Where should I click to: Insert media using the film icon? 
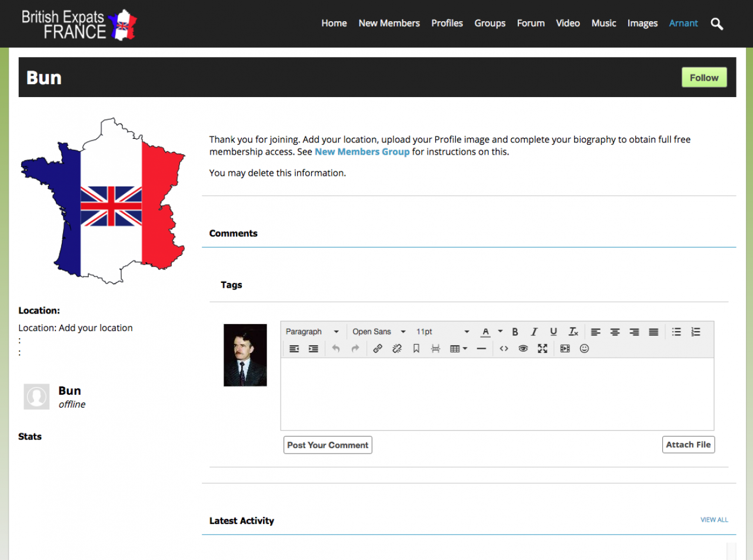click(565, 349)
